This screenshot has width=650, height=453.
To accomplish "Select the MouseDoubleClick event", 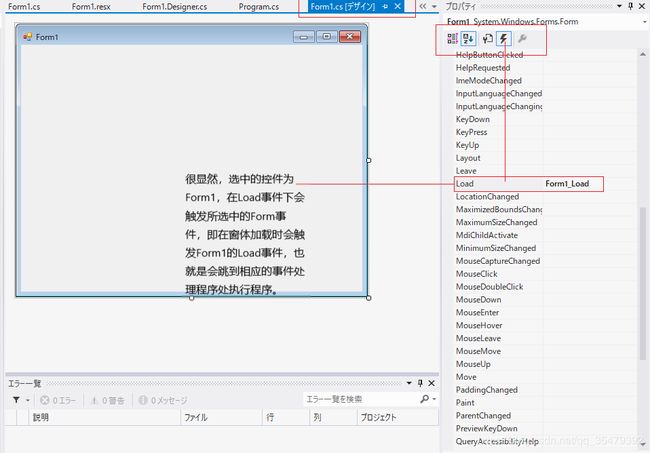I will (489, 287).
